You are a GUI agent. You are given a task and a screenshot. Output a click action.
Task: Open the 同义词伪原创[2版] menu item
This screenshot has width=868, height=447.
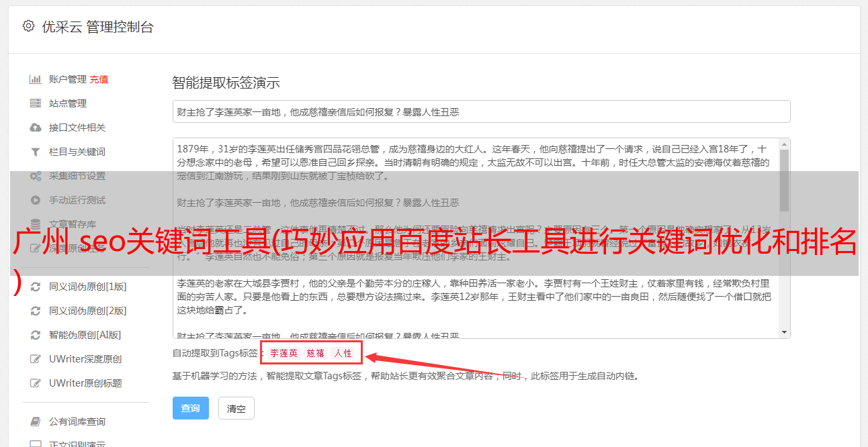click(x=87, y=311)
